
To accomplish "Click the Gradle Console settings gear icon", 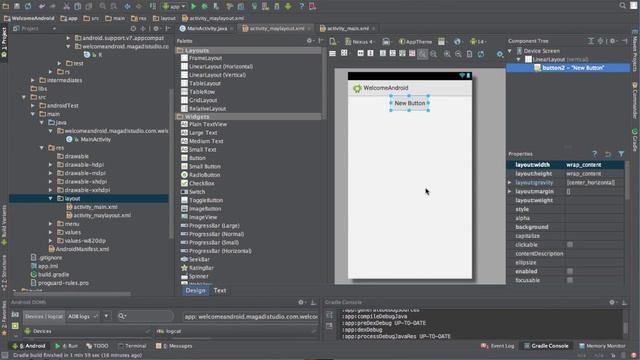I will (x=612, y=302).
